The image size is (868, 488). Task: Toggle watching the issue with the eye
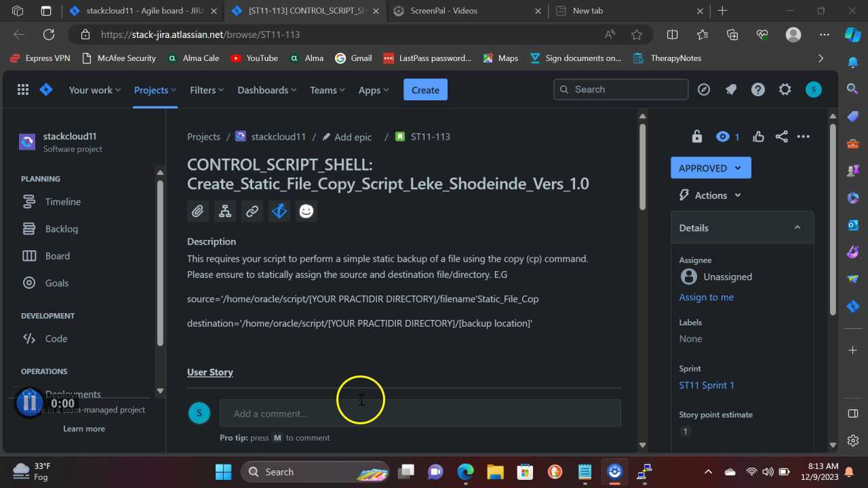tap(722, 136)
